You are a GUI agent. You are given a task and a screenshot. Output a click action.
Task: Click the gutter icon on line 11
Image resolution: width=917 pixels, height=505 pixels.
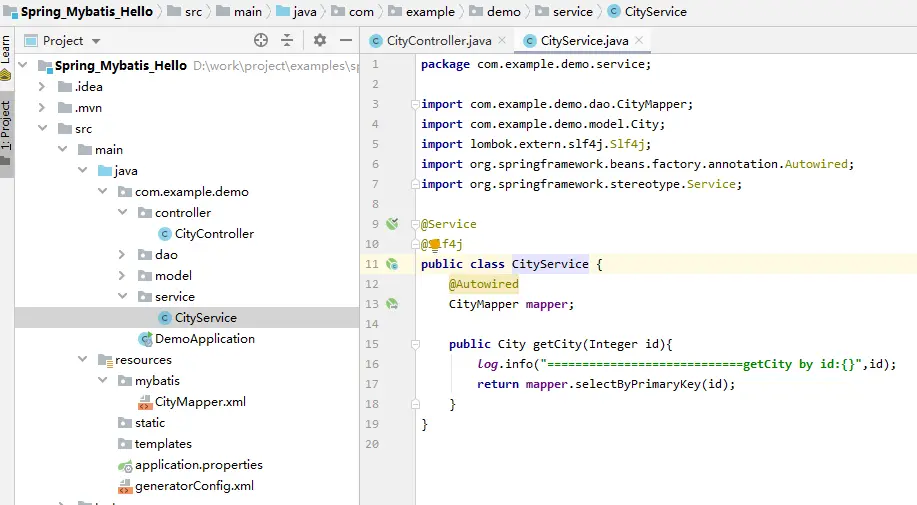coord(392,264)
